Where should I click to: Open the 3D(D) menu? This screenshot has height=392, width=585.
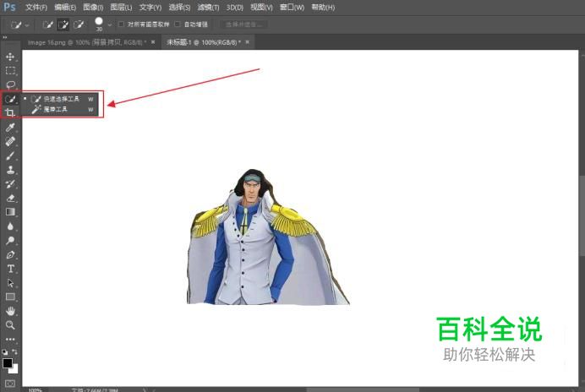(x=235, y=8)
